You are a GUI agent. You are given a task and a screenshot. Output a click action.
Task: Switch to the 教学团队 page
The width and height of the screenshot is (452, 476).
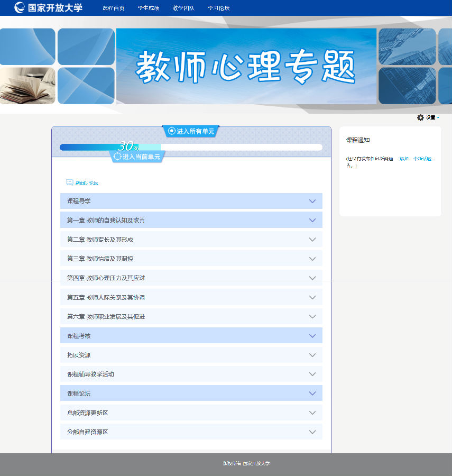tap(184, 8)
